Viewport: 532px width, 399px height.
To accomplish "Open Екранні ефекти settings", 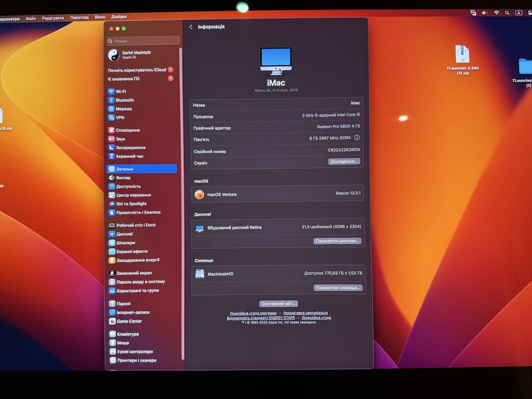I will click(x=128, y=251).
